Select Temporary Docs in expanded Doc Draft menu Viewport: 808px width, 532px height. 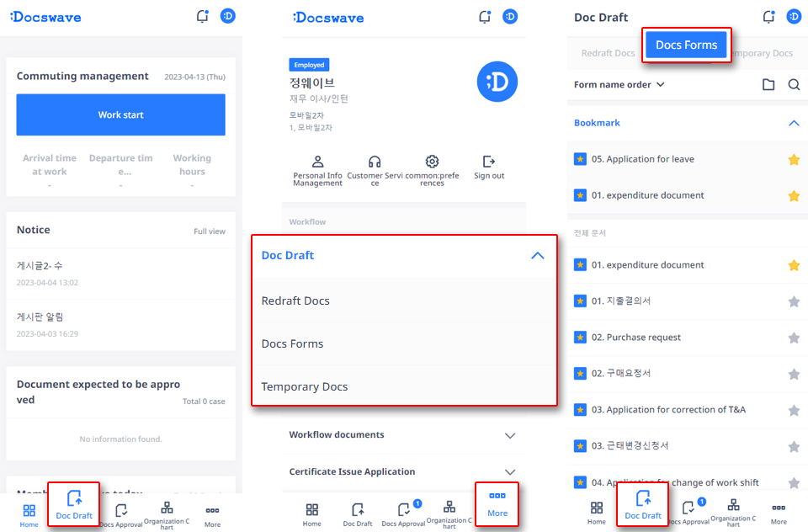coord(305,387)
